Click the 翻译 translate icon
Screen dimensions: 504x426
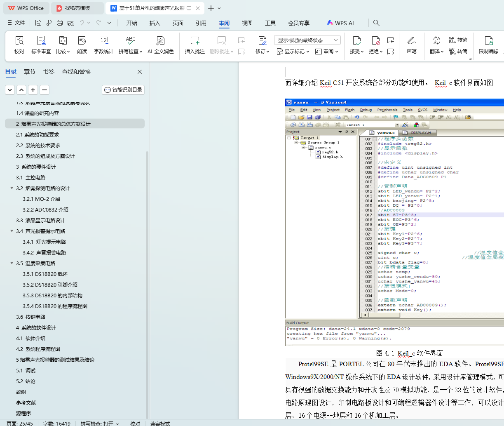click(x=437, y=40)
